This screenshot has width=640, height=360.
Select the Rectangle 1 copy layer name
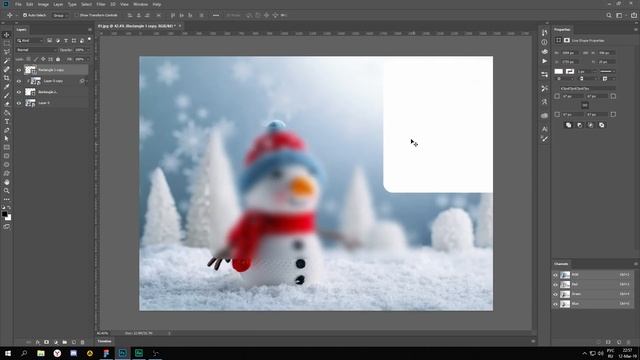click(x=51, y=70)
